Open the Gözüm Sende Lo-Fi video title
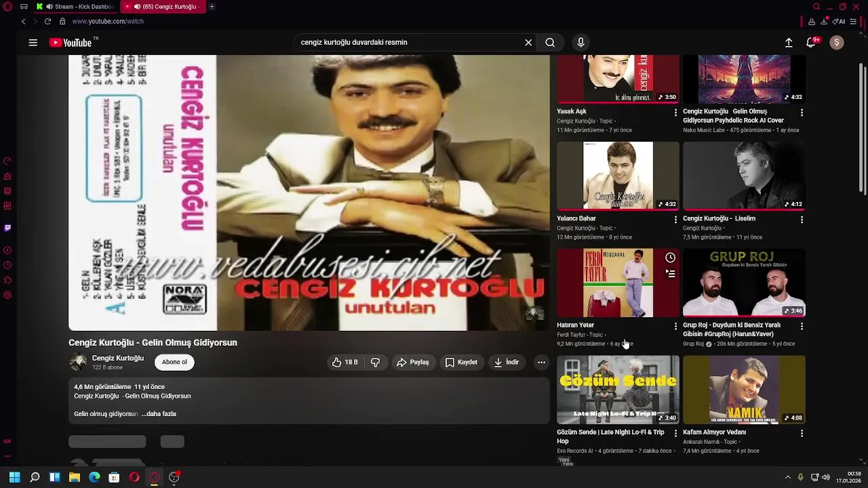Screen dimensions: 868x488 point(610,436)
